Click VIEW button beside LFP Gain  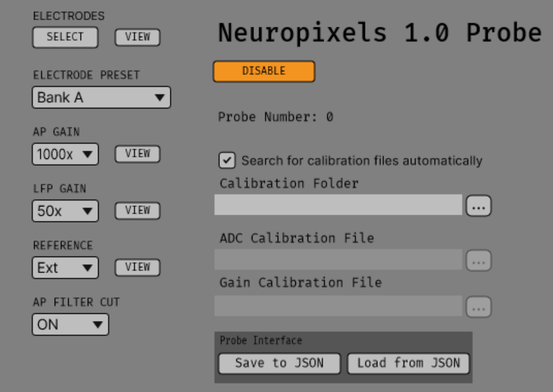click(x=137, y=211)
